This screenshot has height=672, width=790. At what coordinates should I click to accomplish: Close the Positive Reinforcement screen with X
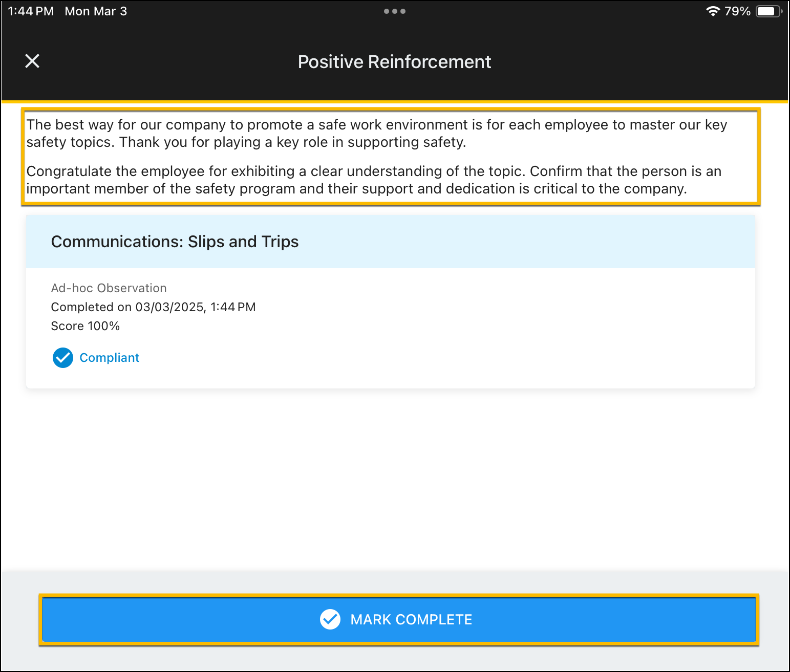(x=32, y=61)
